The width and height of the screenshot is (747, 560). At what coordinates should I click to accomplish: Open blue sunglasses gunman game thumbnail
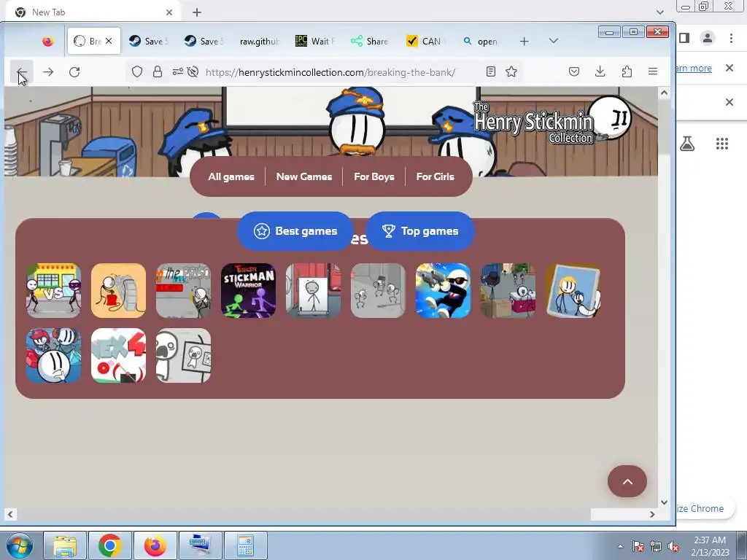443,290
